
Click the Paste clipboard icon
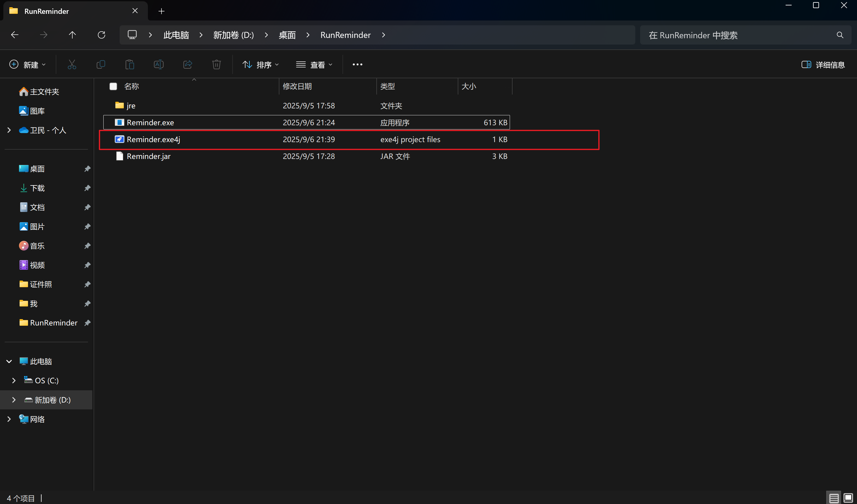pos(130,64)
